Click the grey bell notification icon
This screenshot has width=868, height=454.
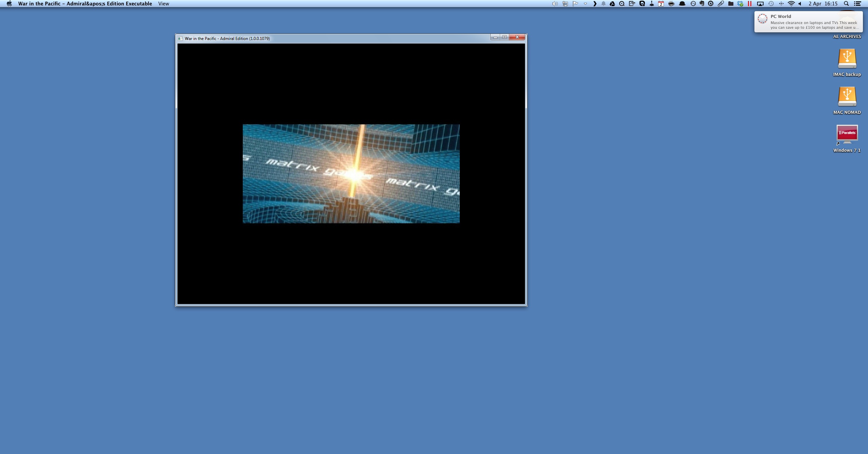coord(604,4)
